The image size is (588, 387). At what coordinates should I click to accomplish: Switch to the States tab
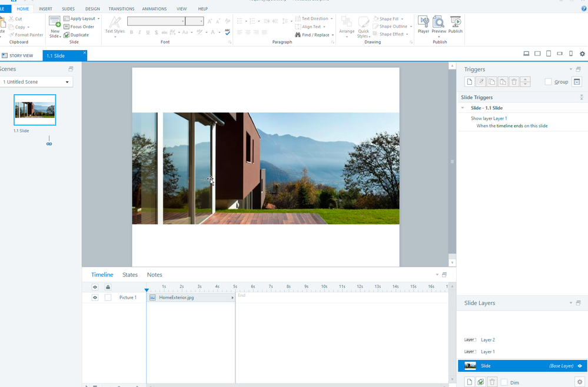(x=130, y=275)
